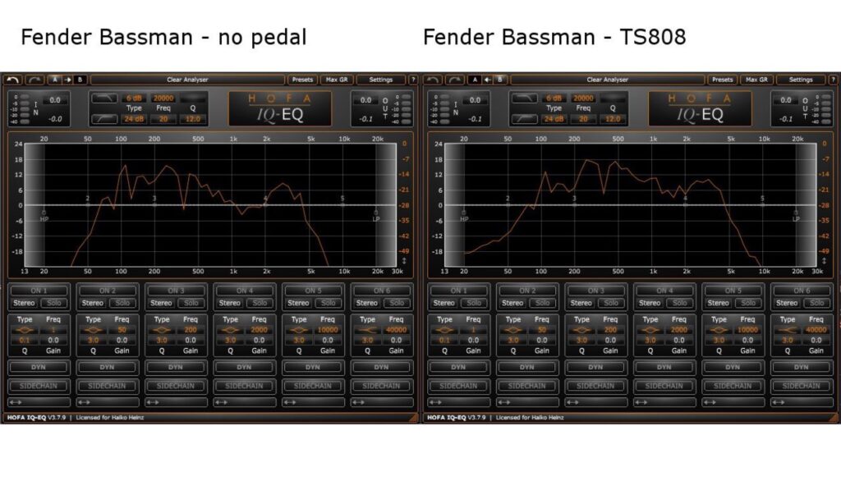Toggle ON 1 band in no-pedal window

[39, 291]
